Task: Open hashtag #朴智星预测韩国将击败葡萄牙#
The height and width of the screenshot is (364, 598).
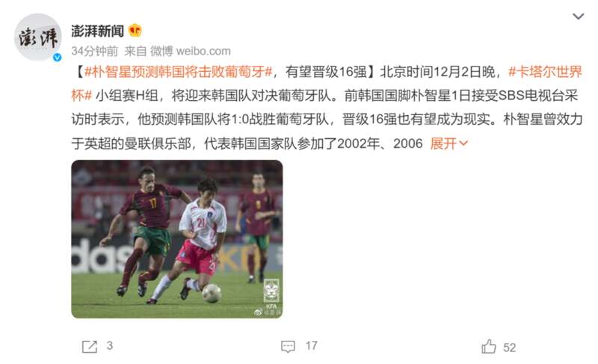Action: click(x=178, y=72)
